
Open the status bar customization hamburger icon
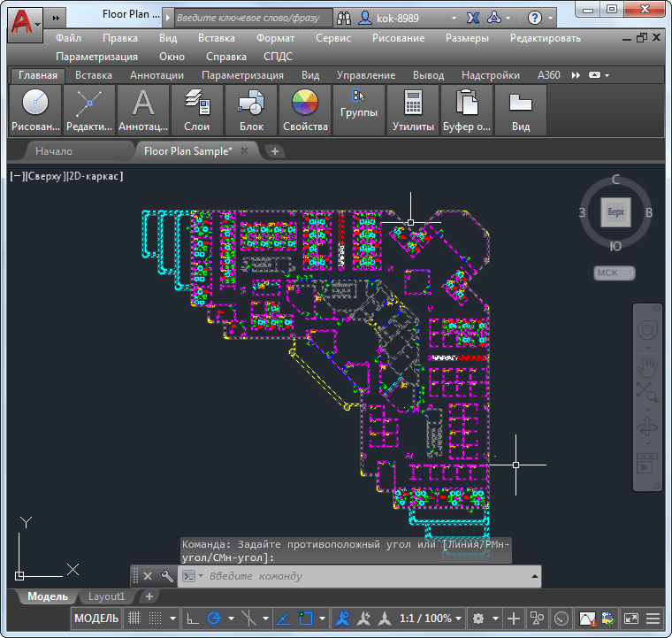(653, 619)
